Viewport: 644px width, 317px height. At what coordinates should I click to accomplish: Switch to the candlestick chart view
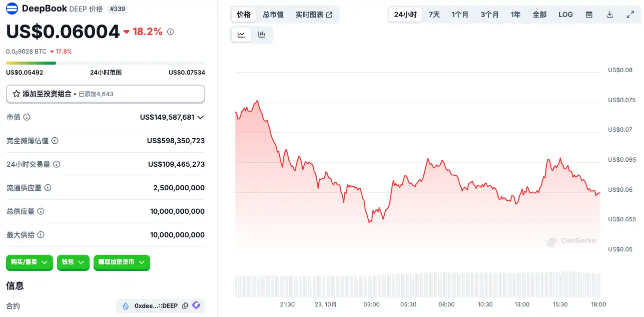[x=261, y=35]
